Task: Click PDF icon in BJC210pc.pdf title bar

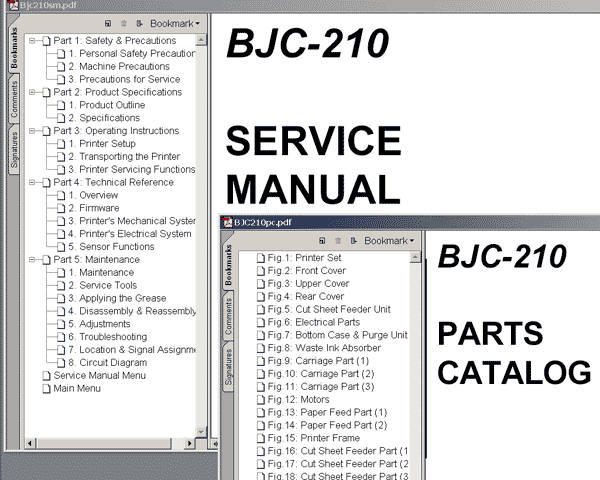Action: point(228,222)
